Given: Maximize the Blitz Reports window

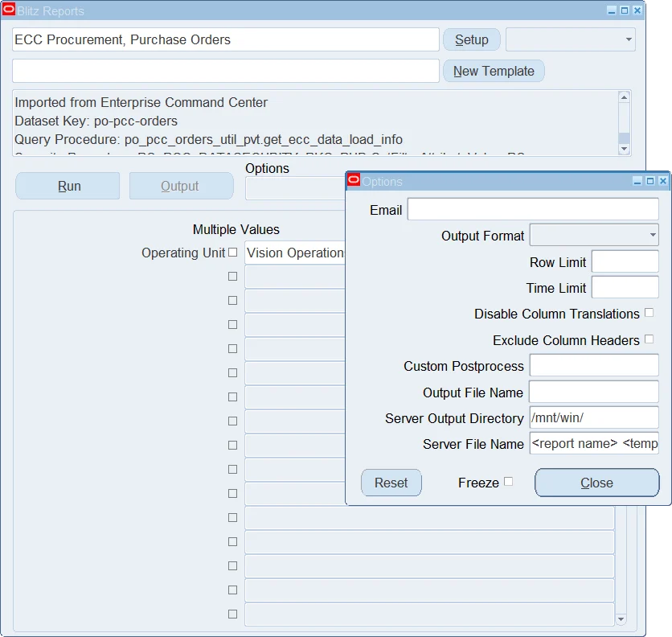Looking at the screenshot, I should [x=625, y=10].
